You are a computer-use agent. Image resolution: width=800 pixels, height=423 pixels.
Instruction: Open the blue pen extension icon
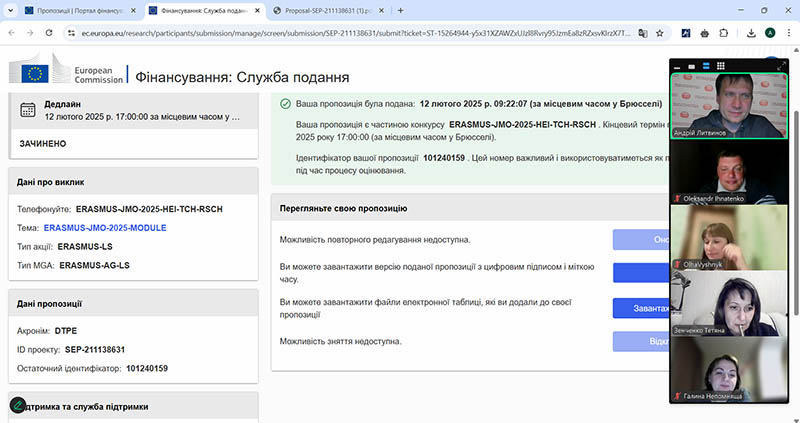(x=686, y=33)
